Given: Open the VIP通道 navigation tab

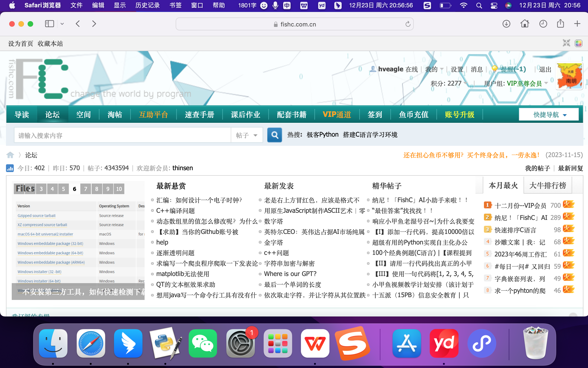Looking at the screenshot, I should (337, 114).
